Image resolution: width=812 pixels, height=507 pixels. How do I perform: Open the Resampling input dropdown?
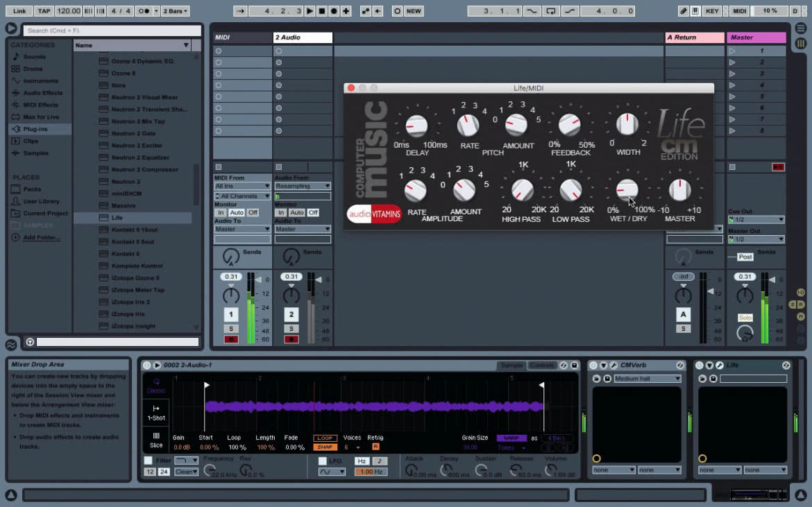[303, 186]
